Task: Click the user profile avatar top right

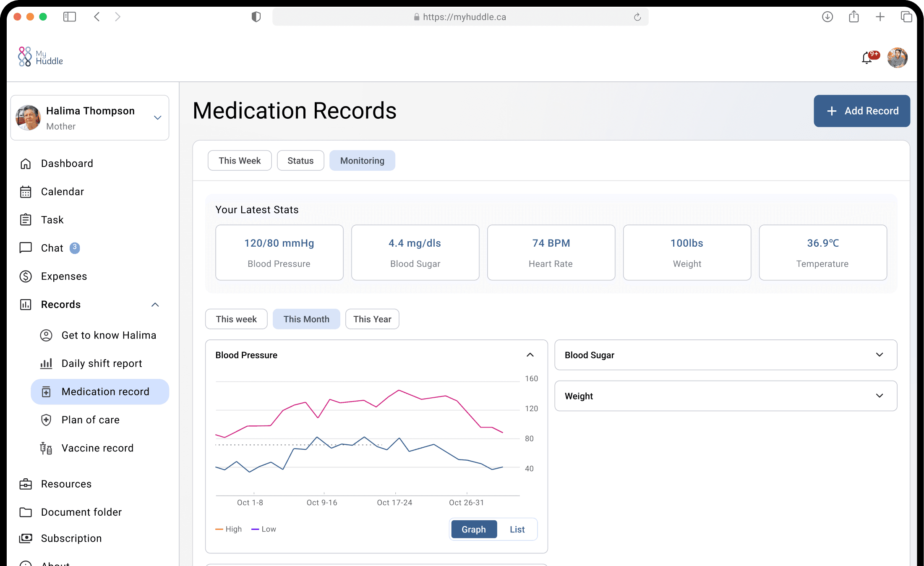Action: pyautogui.click(x=897, y=58)
